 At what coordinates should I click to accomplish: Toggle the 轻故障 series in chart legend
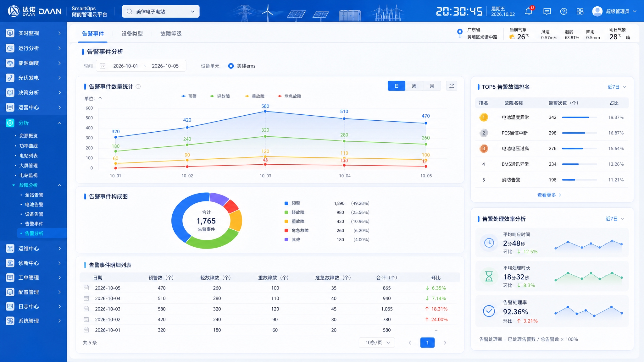(220, 96)
